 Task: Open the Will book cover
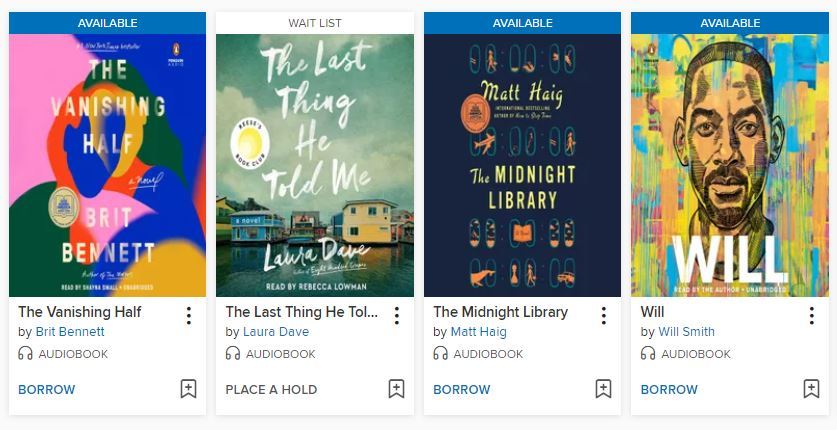729,165
